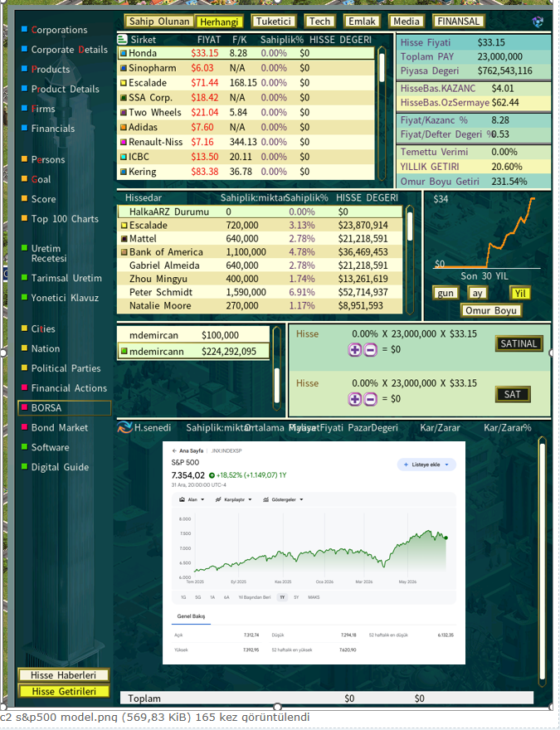Click SSA Corp. color square icon
The image size is (560, 730).
pyautogui.click(x=124, y=98)
